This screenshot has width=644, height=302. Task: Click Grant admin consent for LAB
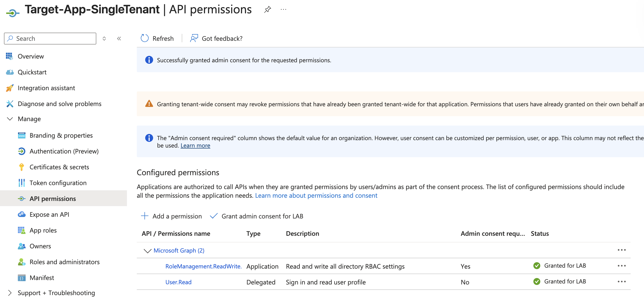coord(256,216)
